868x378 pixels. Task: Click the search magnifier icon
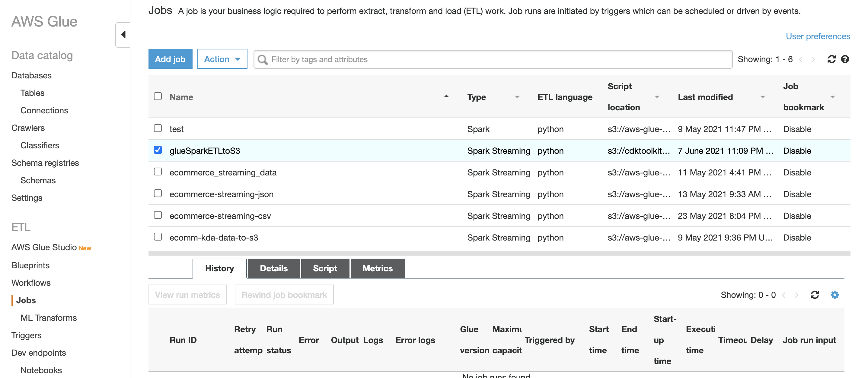tap(263, 60)
